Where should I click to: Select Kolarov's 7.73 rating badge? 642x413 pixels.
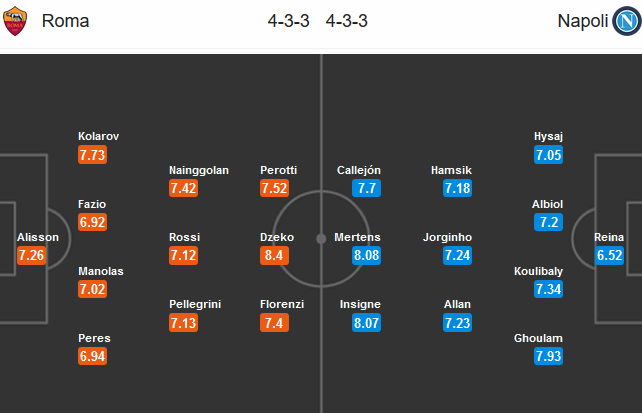pyautogui.click(x=93, y=155)
